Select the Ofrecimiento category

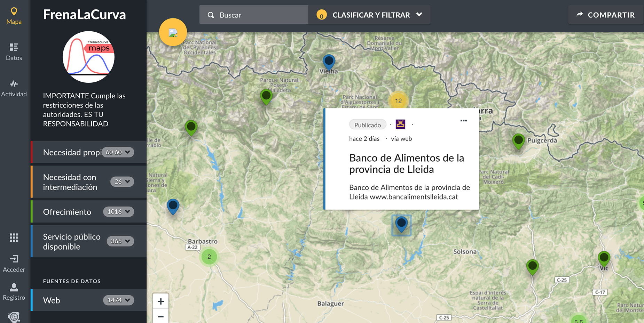click(x=67, y=212)
